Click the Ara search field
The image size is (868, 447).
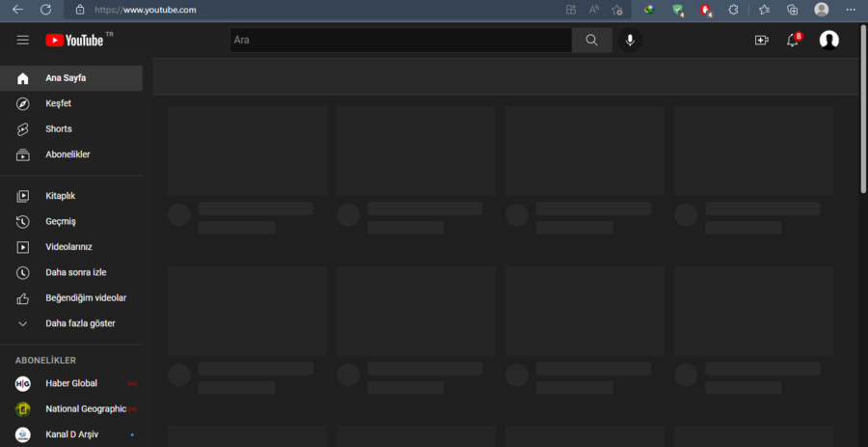pyautogui.click(x=401, y=40)
